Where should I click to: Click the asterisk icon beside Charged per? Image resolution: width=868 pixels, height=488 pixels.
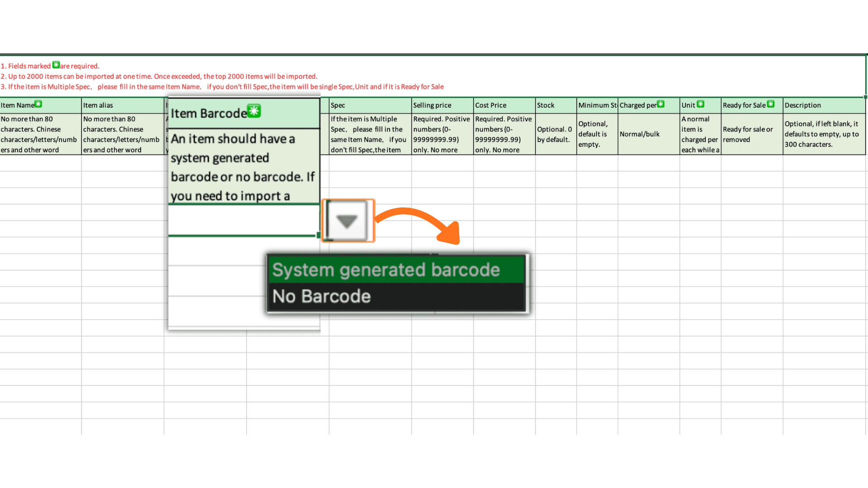pyautogui.click(x=660, y=104)
